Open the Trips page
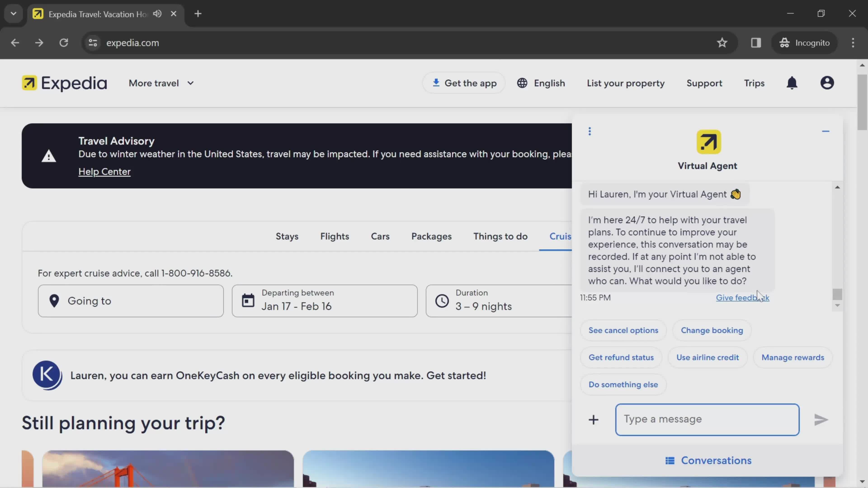868x488 pixels. pyautogui.click(x=754, y=83)
